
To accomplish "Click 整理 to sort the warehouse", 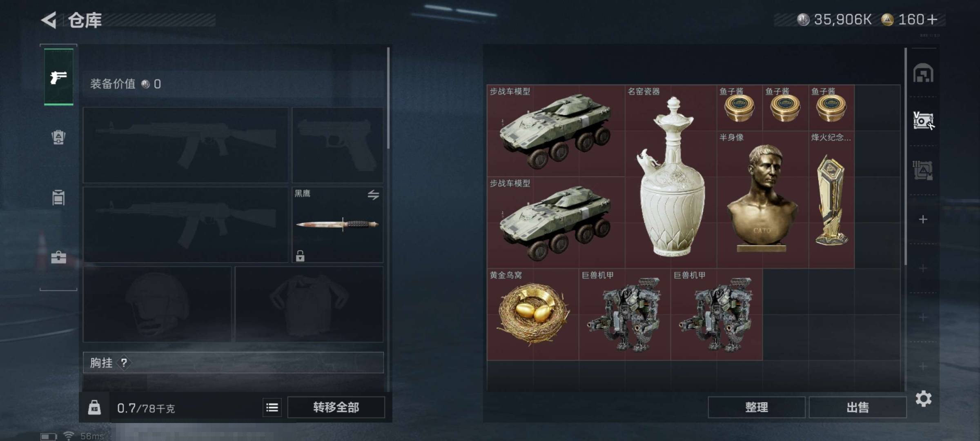I will point(756,407).
